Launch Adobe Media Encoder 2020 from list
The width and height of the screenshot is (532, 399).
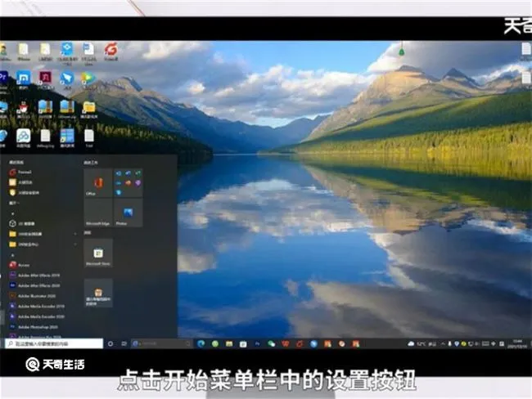37,316
